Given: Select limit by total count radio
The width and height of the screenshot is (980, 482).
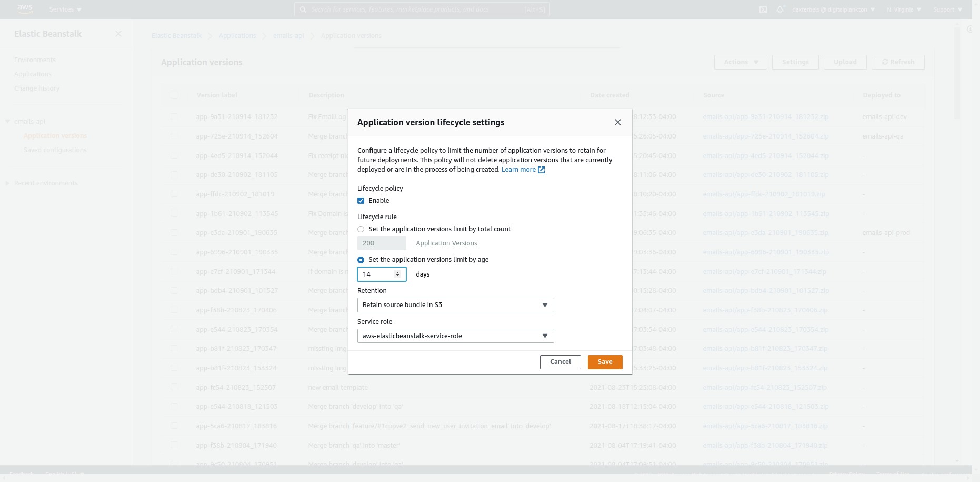Looking at the screenshot, I should (x=361, y=229).
